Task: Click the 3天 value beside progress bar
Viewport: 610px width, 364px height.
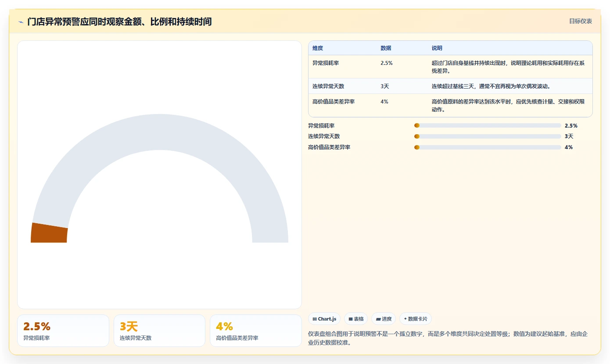Action: [x=569, y=136]
